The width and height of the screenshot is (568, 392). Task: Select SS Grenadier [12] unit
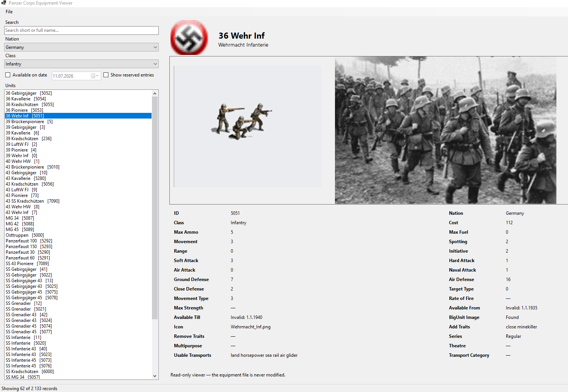click(x=78, y=303)
